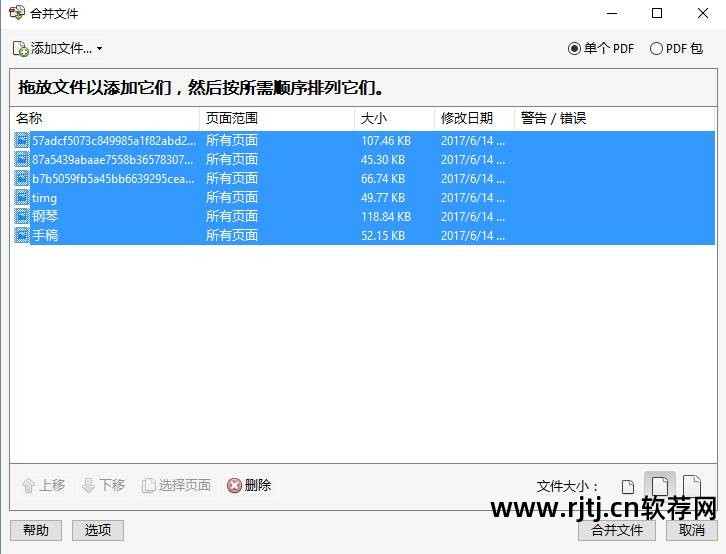Select the 单个 PDF radio option
This screenshot has height=554, width=726.
(601, 49)
